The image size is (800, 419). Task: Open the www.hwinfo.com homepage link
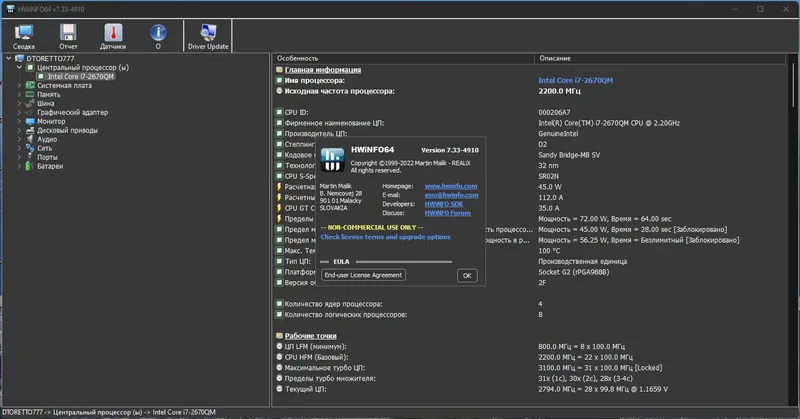point(451,186)
